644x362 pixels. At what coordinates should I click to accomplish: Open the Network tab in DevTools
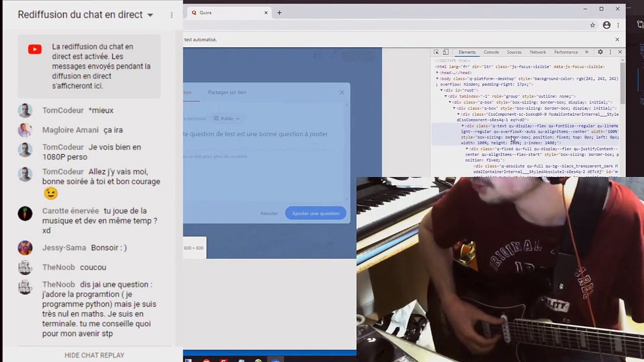click(x=538, y=52)
